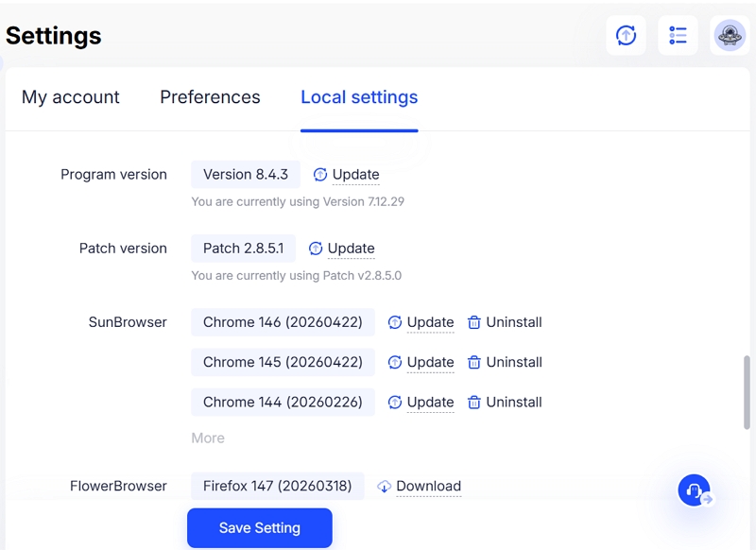Uninstall Chrome 144 using the trash icon
The height and width of the screenshot is (550, 756).
tap(473, 402)
